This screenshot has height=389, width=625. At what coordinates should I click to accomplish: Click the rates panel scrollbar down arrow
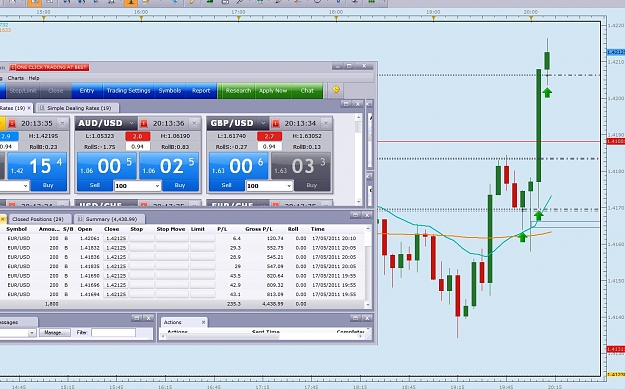point(358,202)
